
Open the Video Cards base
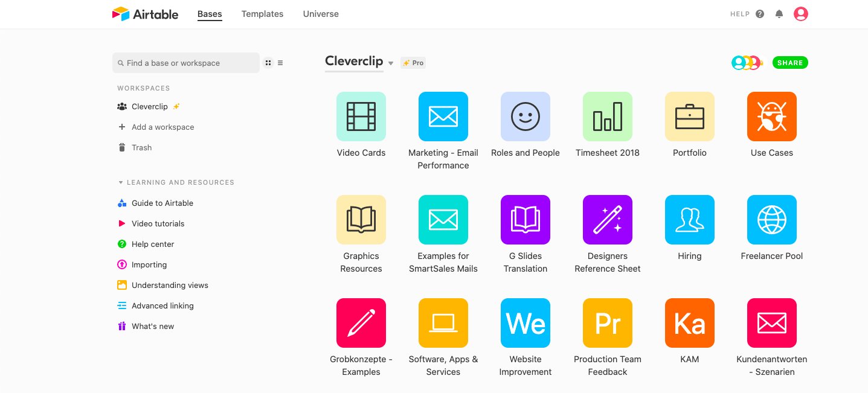pos(361,117)
